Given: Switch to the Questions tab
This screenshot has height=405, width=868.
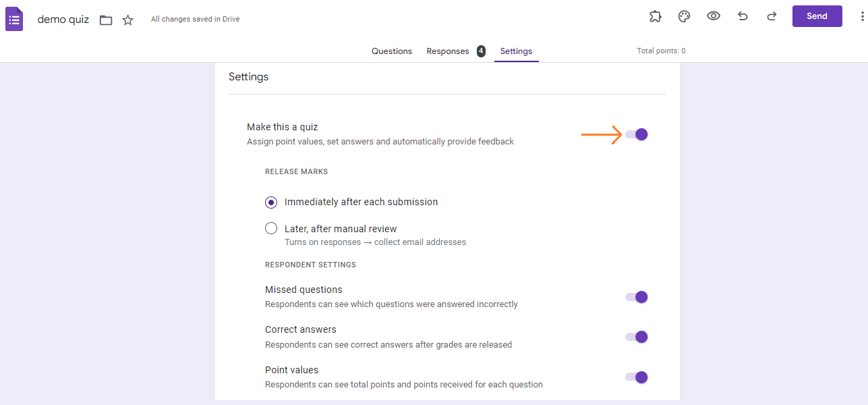Looking at the screenshot, I should point(391,51).
